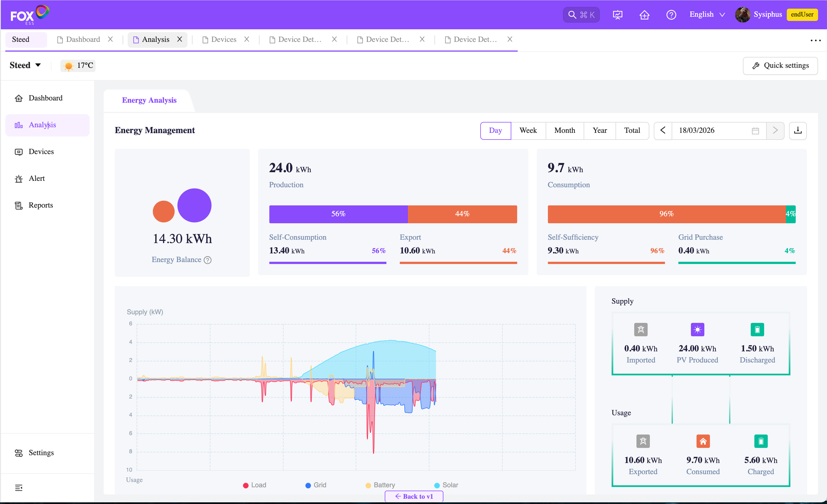Open the calendar date picker icon
The width and height of the screenshot is (827, 504).
(x=755, y=130)
